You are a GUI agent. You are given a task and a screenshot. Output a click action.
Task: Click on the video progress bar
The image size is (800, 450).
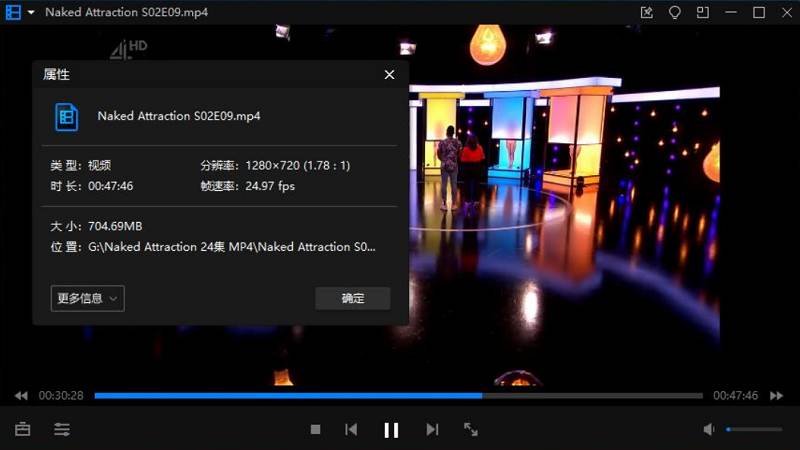point(398,396)
